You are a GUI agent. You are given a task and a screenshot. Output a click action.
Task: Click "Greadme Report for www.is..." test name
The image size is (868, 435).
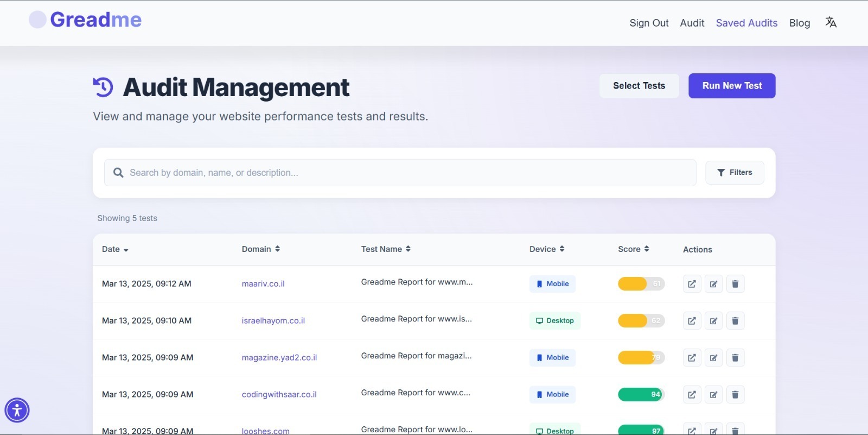417,319
